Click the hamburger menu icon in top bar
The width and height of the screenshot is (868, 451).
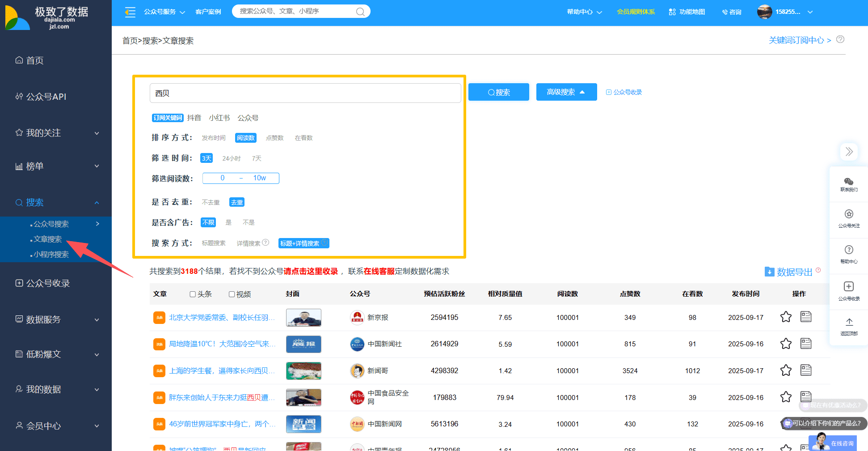click(130, 12)
